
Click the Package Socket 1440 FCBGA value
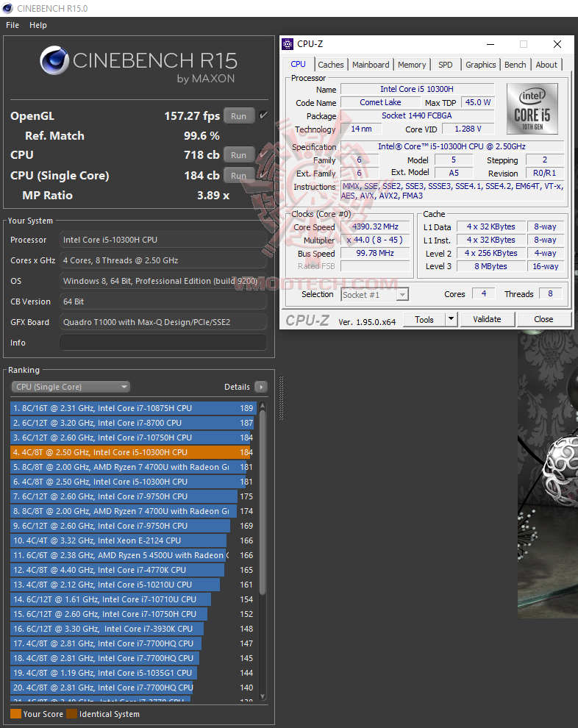click(x=417, y=115)
